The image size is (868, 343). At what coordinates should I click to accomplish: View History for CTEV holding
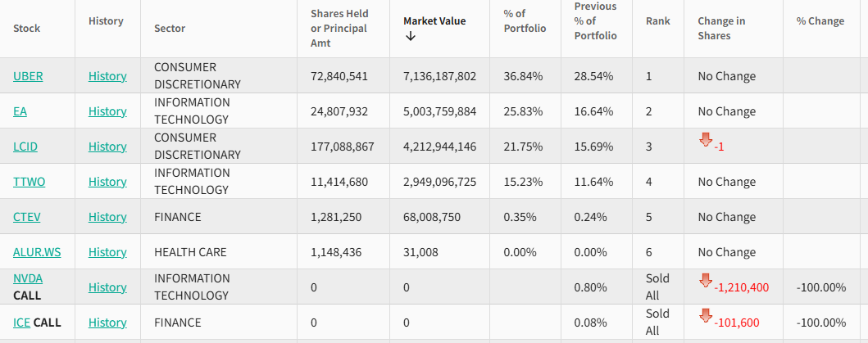click(x=107, y=217)
